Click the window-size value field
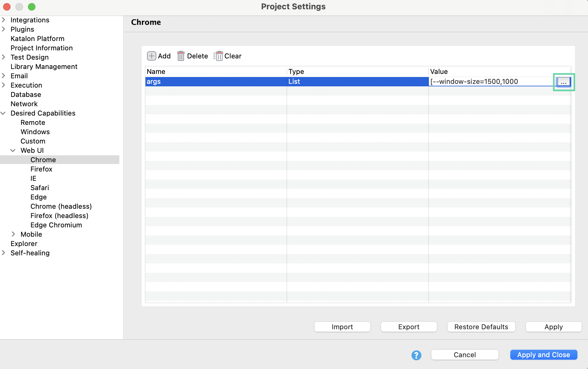This screenshot has width=588, height=369. [x=491, y=82]
